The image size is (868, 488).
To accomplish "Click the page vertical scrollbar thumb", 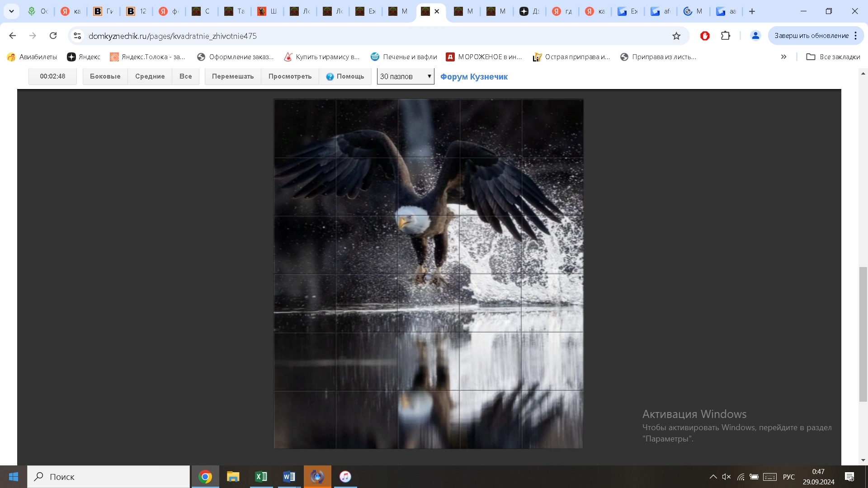I will click(x=863, y=334).
